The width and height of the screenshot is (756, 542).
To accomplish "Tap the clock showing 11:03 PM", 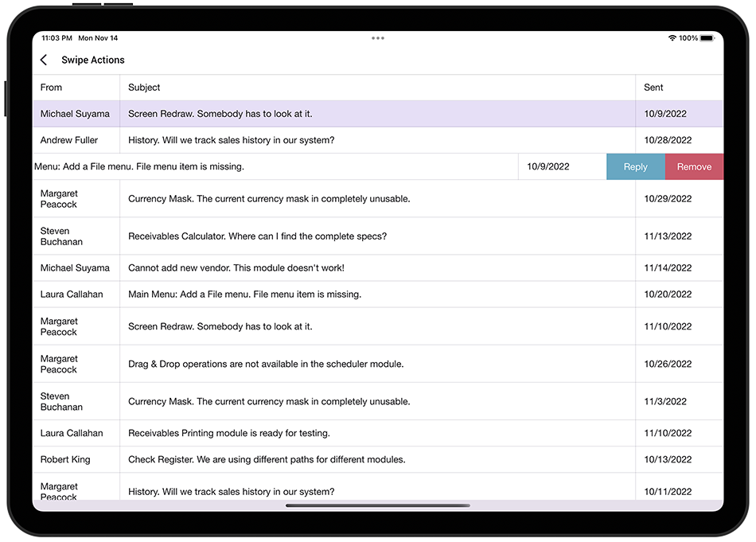I will (x=56, y=37).
